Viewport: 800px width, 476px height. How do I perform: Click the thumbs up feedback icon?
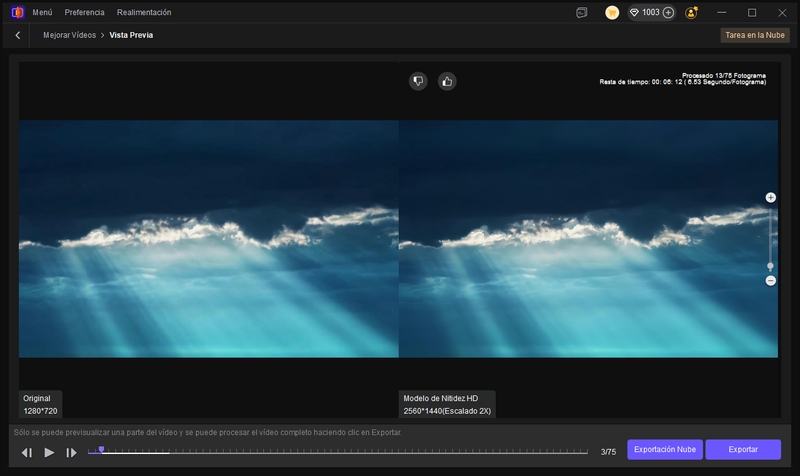coord(447,81)
